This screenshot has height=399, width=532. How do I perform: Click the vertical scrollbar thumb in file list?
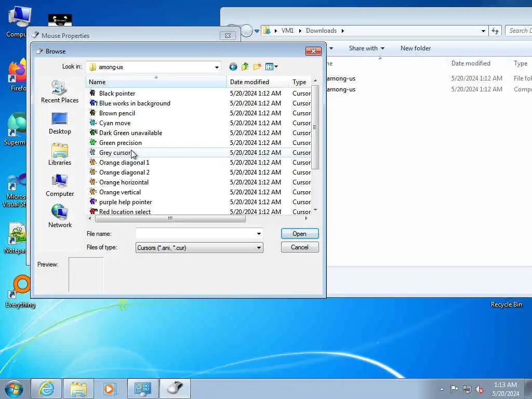coord(315,127)
